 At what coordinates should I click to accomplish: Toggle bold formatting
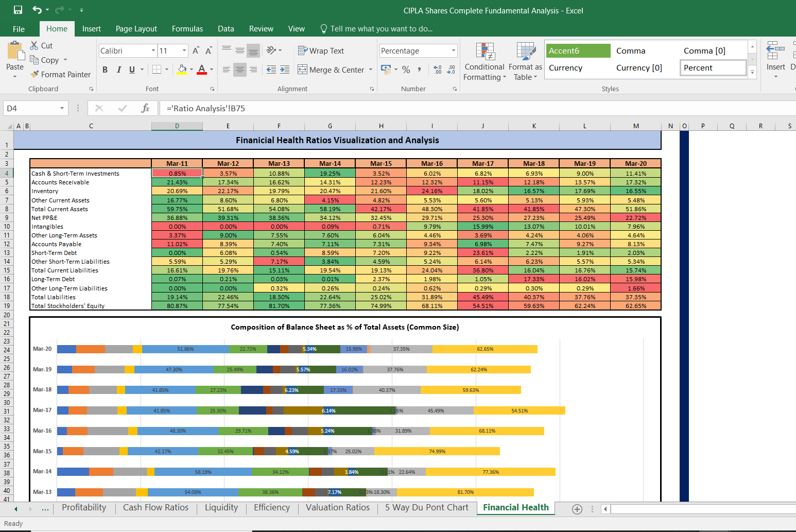105,70
